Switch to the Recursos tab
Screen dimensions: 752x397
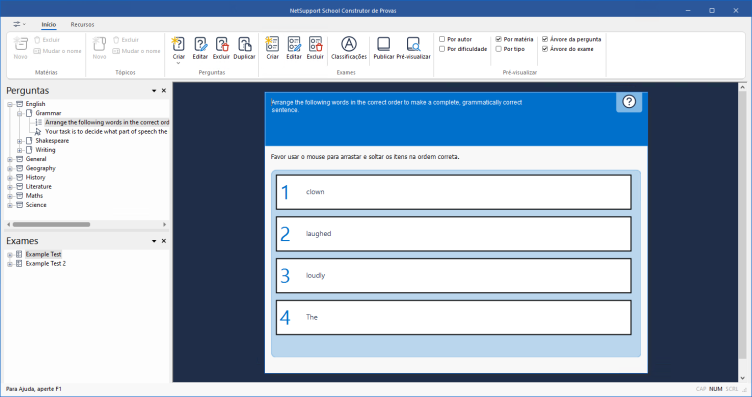click(82, 24)
